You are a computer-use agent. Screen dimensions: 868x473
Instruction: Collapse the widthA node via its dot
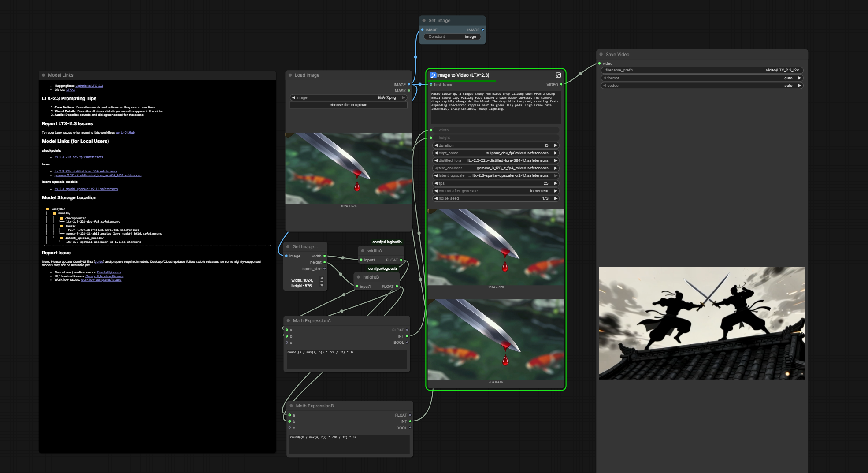(x=363, y=250)
